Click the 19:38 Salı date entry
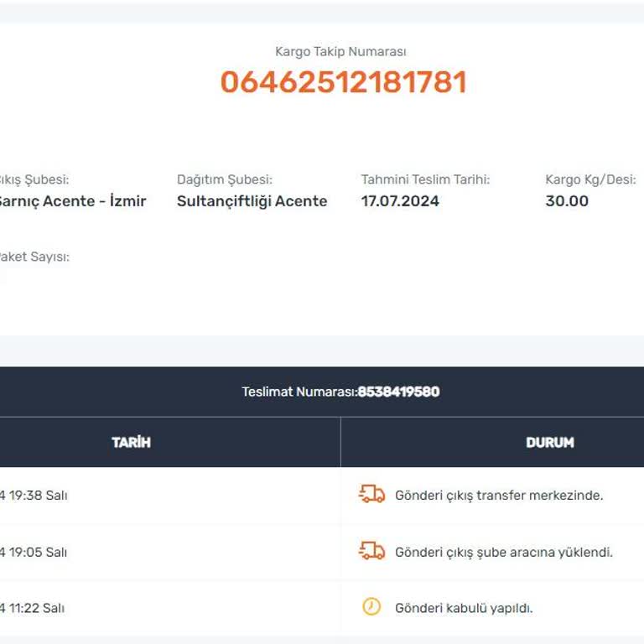Image resolution: width=644 pixels, height=644 pixels. coord(35,495)
